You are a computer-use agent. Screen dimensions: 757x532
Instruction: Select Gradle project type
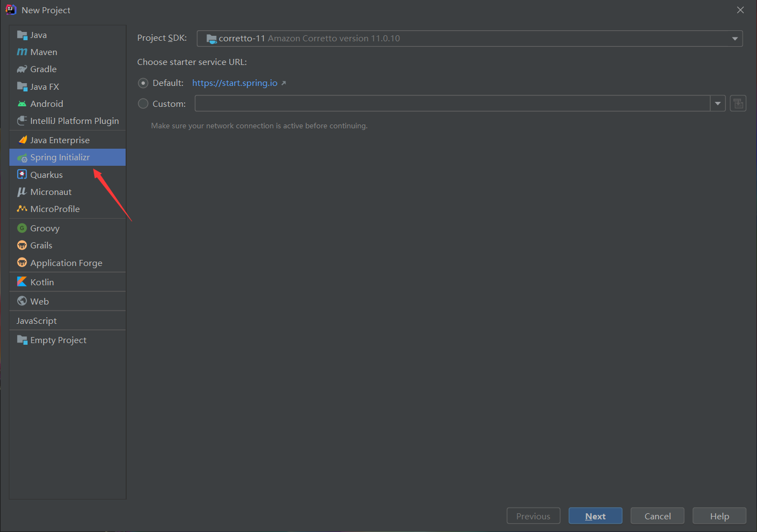pyautogui.click(x=67, y=69)
